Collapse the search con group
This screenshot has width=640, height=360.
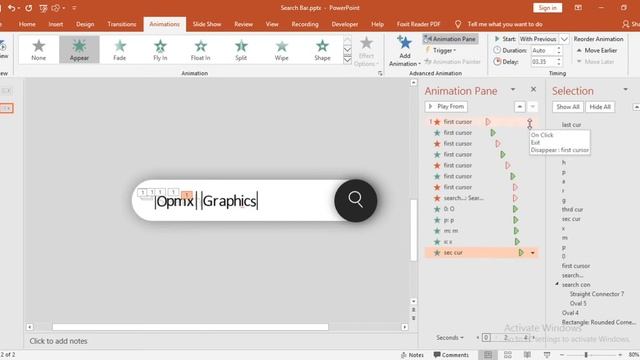(557, 284)
